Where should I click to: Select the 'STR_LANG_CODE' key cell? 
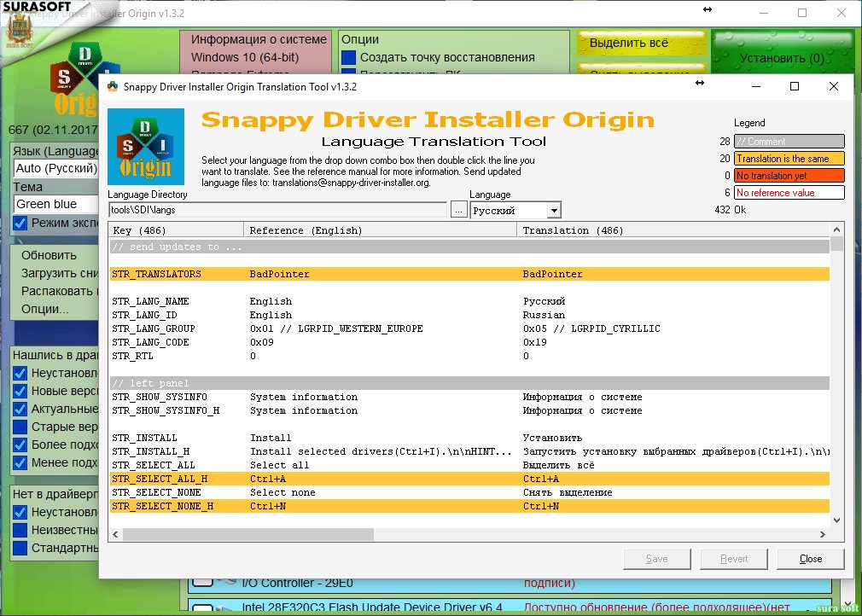[150, 343]
